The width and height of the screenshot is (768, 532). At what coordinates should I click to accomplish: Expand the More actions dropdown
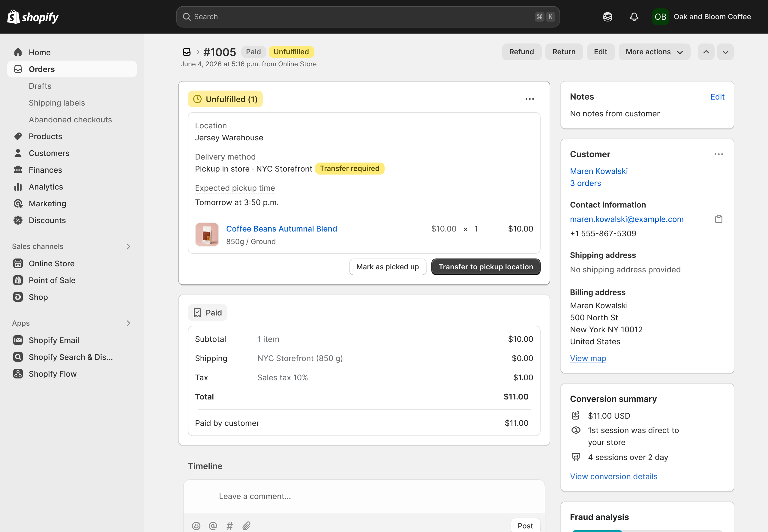pos(654,52)
